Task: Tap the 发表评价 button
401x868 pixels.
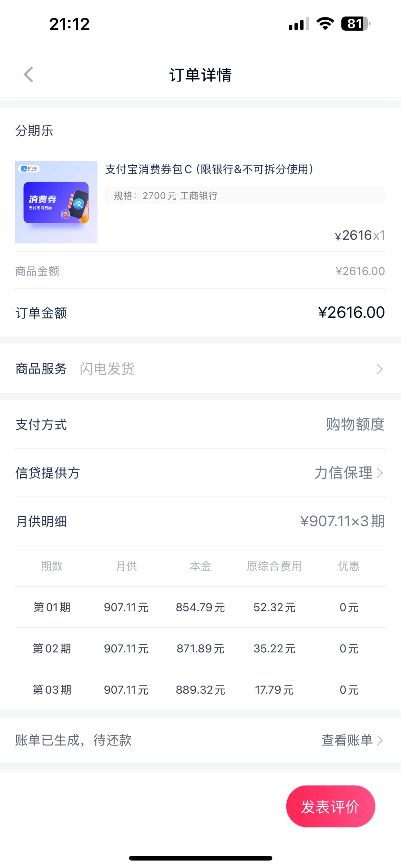Action: click(330, 806)
